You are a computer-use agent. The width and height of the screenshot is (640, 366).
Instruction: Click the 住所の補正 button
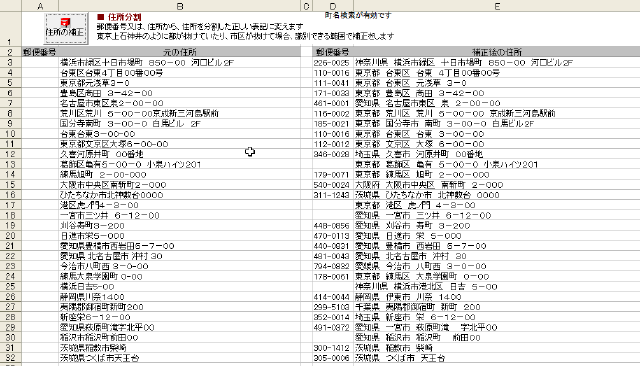(66, 29)
